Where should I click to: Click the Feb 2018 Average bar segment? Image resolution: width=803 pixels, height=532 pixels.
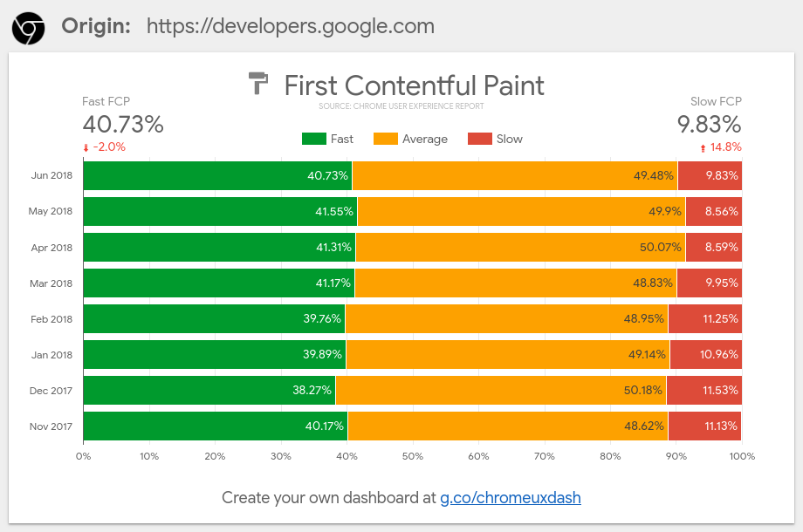click(x=506, y=318)
